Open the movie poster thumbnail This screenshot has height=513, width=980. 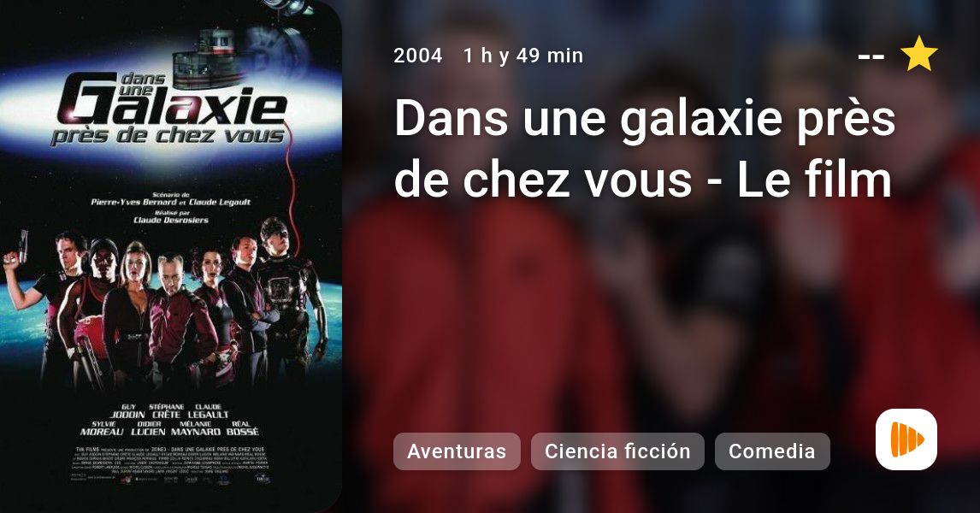tap(171, 256)
